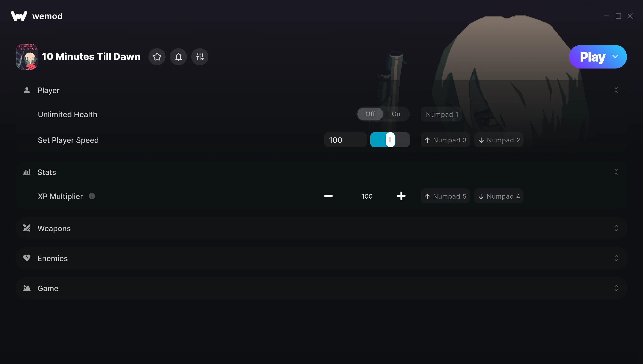
Task: Decrease XP Multiplier with minus button
Action: point(328,196)
